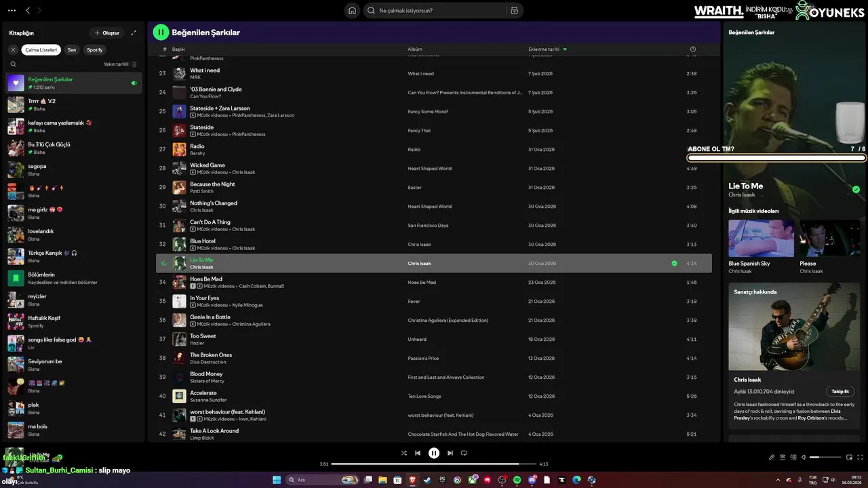Open lyrics with the microphone icon
The height and width of the screenshot is (488, 868).
coord(771,457)
